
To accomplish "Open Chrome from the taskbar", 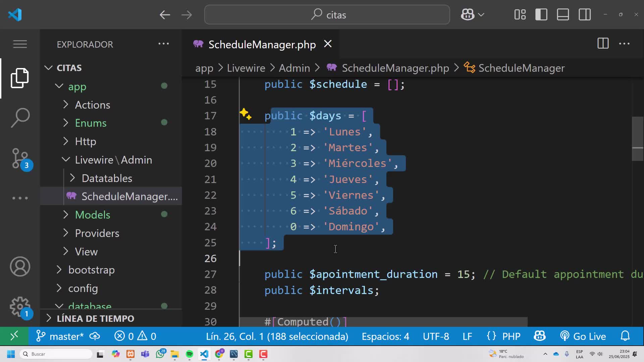I will 219,354.
